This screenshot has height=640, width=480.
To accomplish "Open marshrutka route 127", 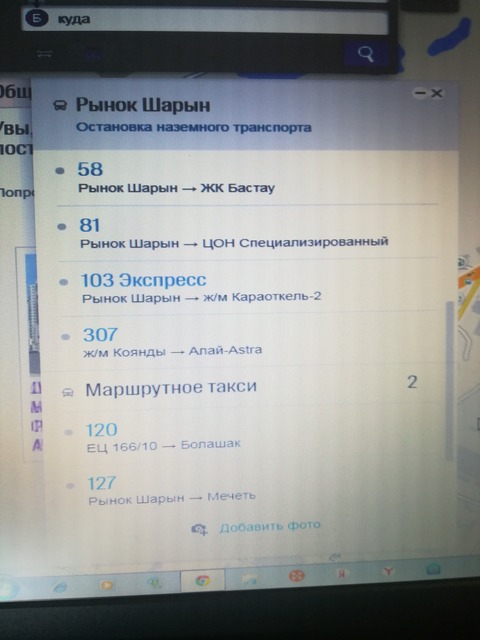I will pos(102,483).
